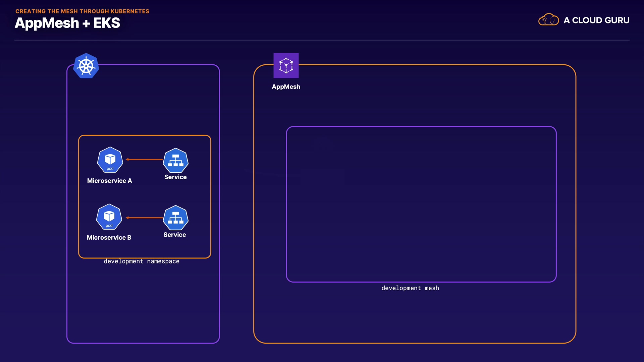Click the AppMesh + EKS slide title

(x=67, y=23)
